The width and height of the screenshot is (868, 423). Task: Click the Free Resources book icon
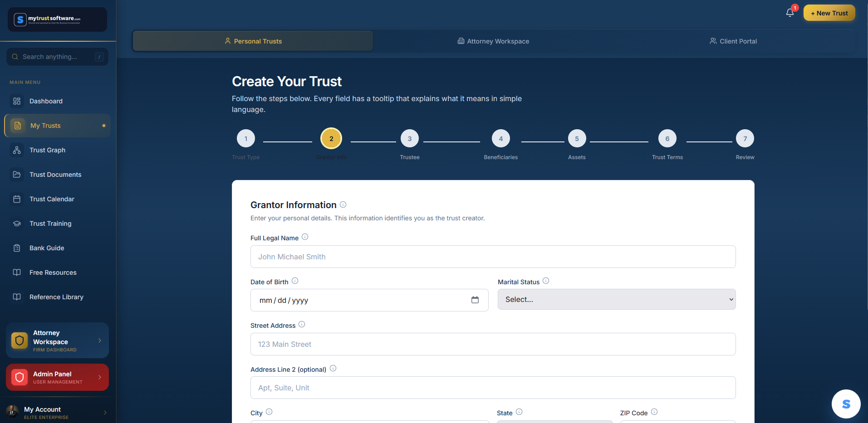click(17, 272)
